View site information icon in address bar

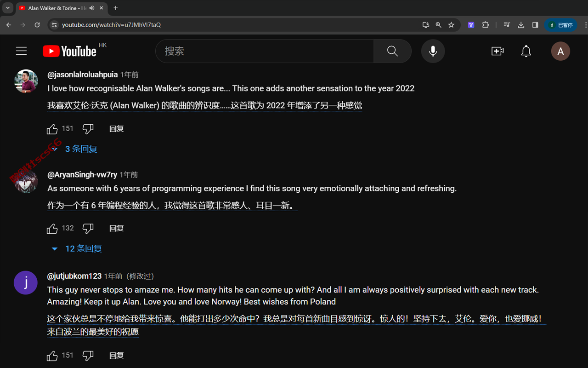[54, 25]
